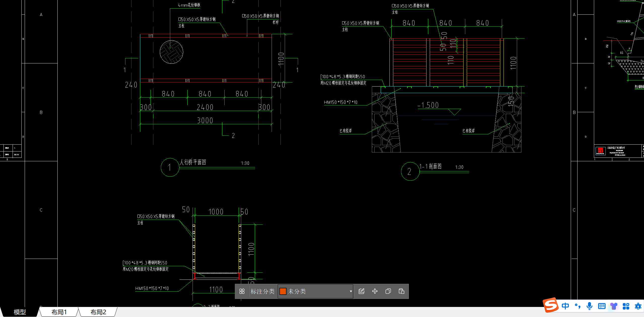Click the paste annotation clipboard icon
The width and height of the screenshot is (644, 317).
(x=402, y=291)
